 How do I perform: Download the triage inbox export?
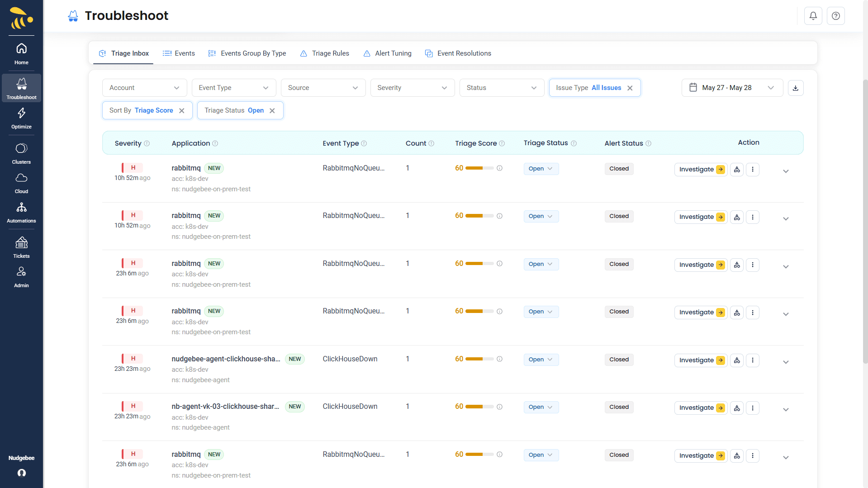795,88
